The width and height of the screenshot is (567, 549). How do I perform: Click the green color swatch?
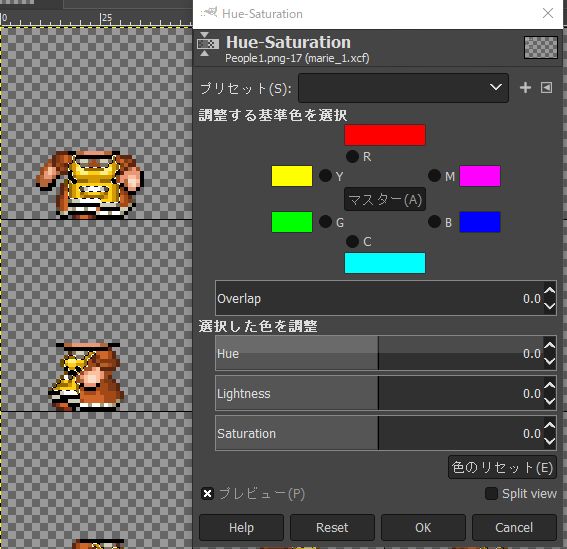(292, 222)
